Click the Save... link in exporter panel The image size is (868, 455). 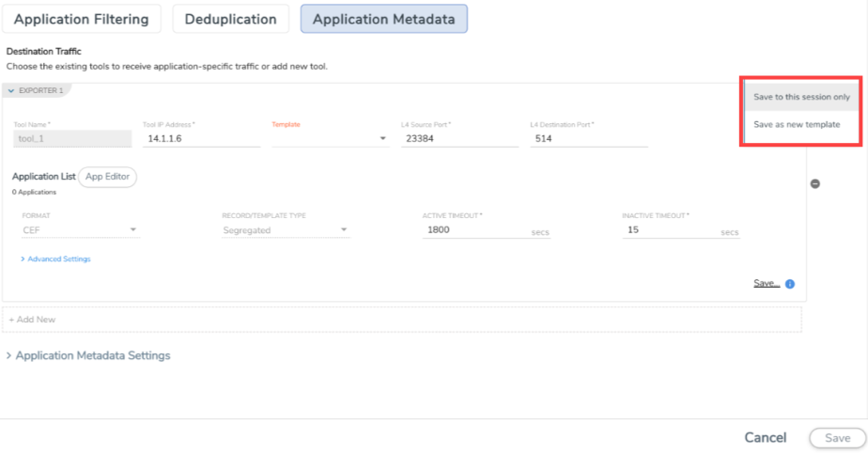click(x=767, y=283)
